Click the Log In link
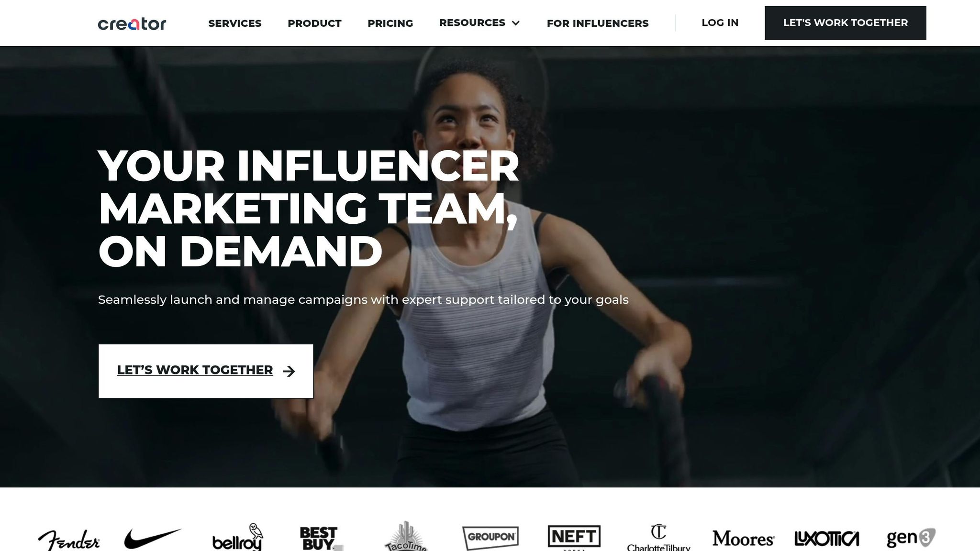This screenshot has width=980, height=551. 720,22
